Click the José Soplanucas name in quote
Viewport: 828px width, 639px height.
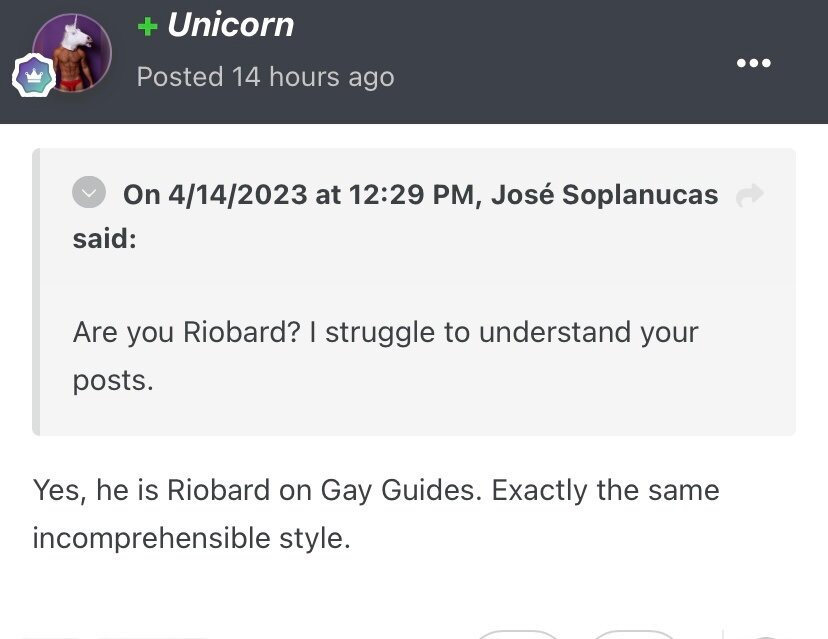tap(605, 194)
